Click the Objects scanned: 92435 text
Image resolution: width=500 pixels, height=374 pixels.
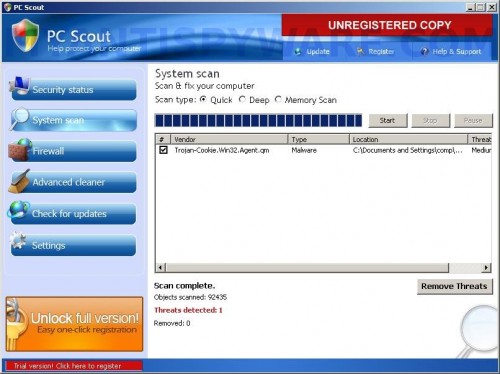(190, 297)
